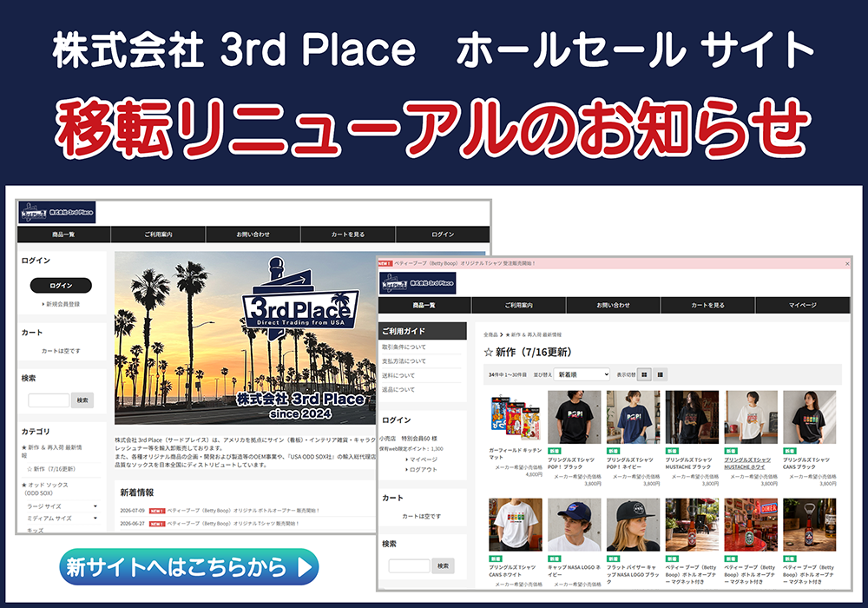
Task: Open the 新規会員登録 link
Action: [x=62, y=304]
